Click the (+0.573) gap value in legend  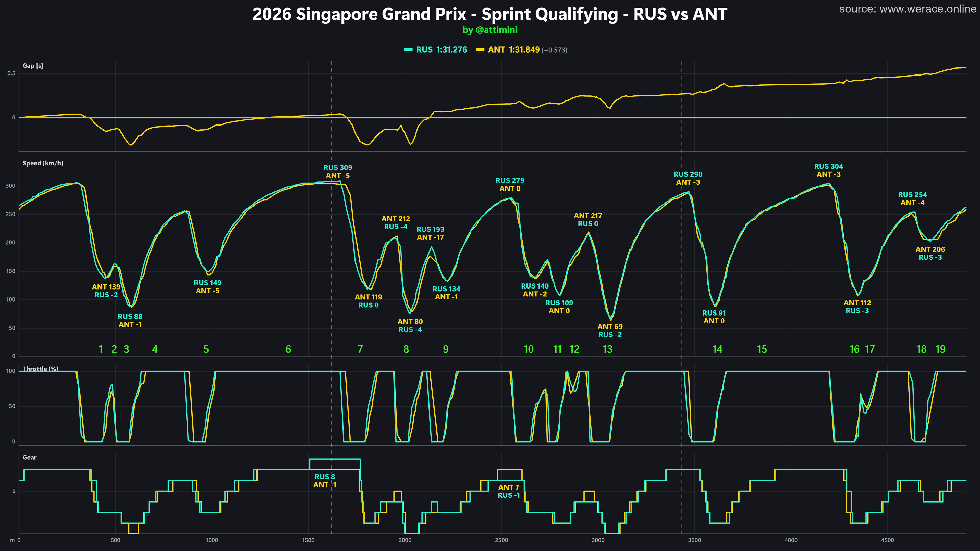(x=554, y=50)
